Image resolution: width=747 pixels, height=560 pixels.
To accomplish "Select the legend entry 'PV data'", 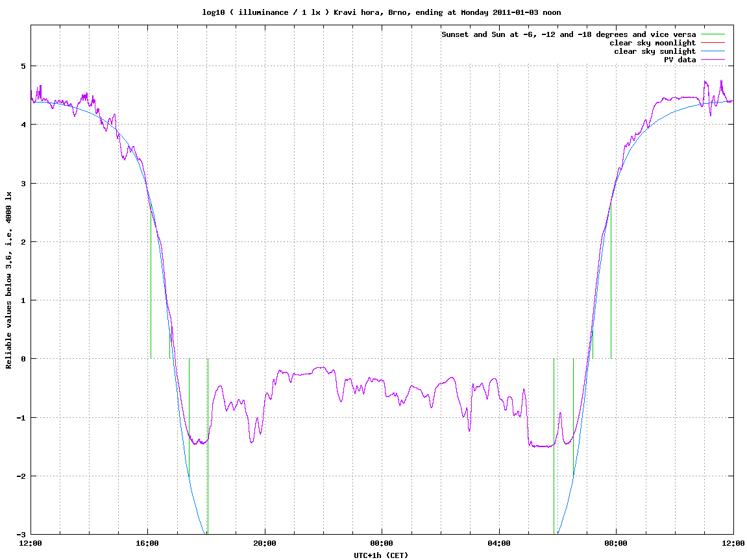I will click(680, 60).
